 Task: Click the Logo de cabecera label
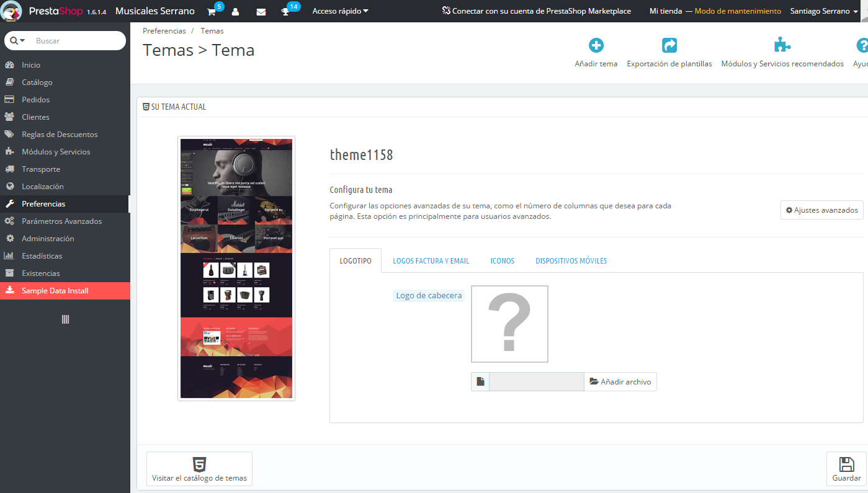(429, 296)
